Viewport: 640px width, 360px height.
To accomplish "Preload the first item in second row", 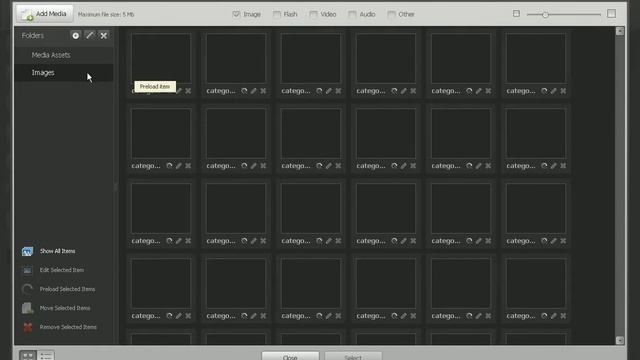I will [x=169, y=166].
